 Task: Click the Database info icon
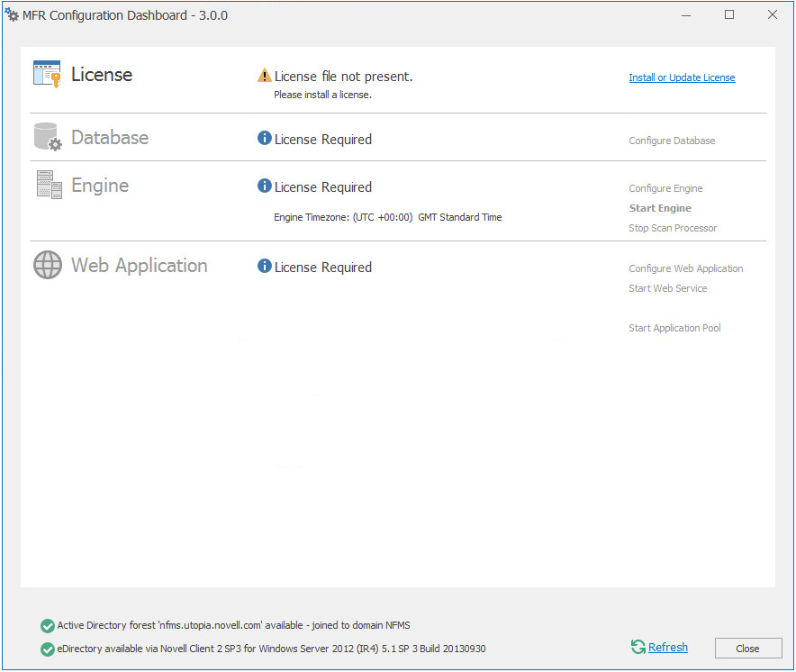tap(264, 139)
